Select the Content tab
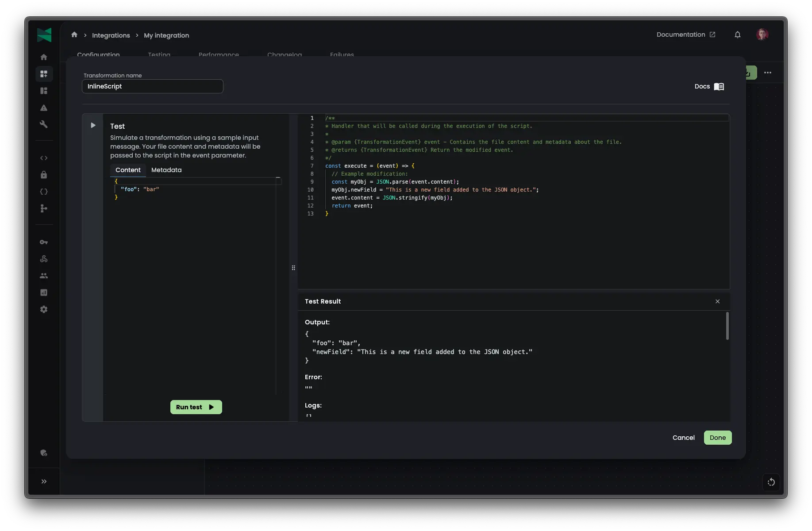 point(128,170)
